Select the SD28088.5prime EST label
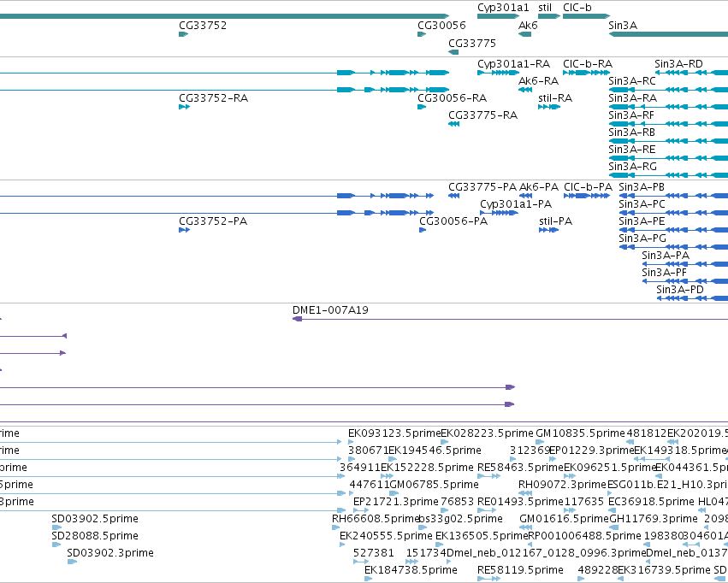The height and width of the screenshot is (583, 728). click(95, 537)
